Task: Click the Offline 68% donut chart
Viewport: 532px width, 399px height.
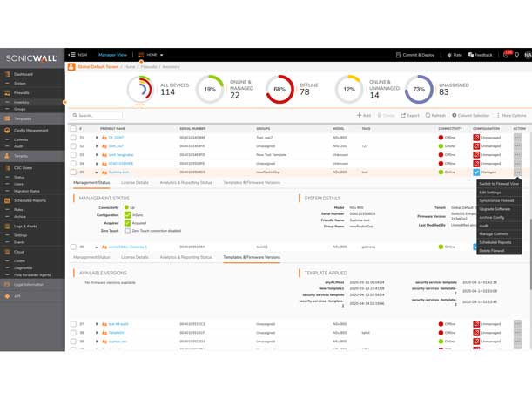Action: click(x=279, y=90)
